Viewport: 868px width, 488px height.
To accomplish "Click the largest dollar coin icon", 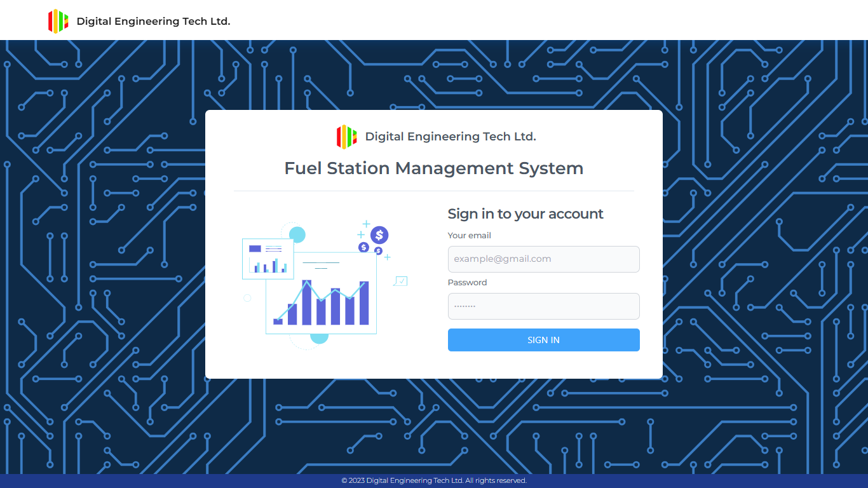I will click(379, 235).
